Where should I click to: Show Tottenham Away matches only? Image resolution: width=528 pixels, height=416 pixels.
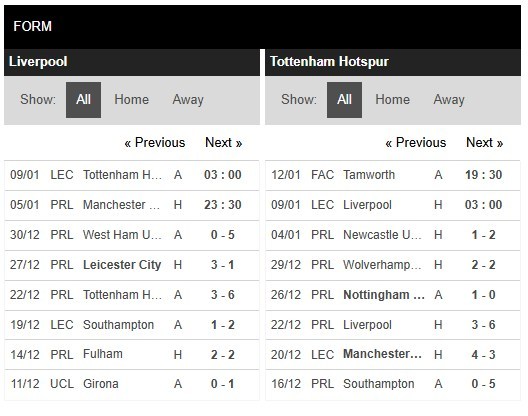click(449, 100)
